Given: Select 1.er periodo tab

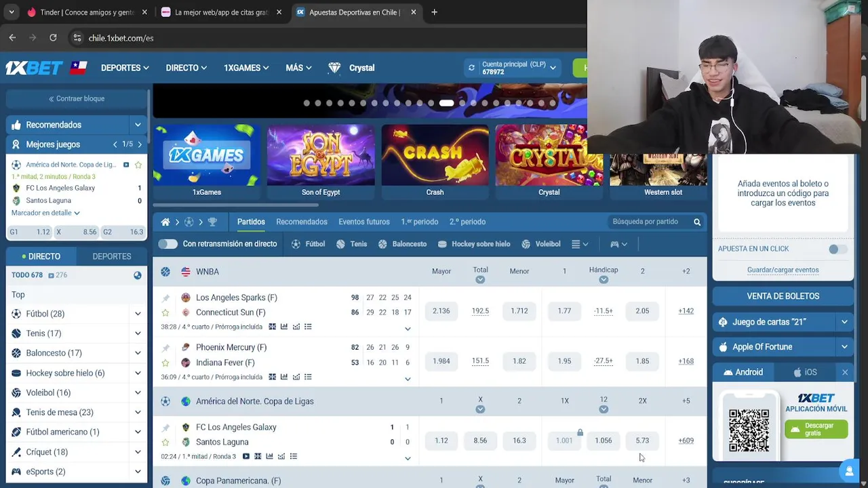Looking at the screenshot, I should [x=420, y=222].
